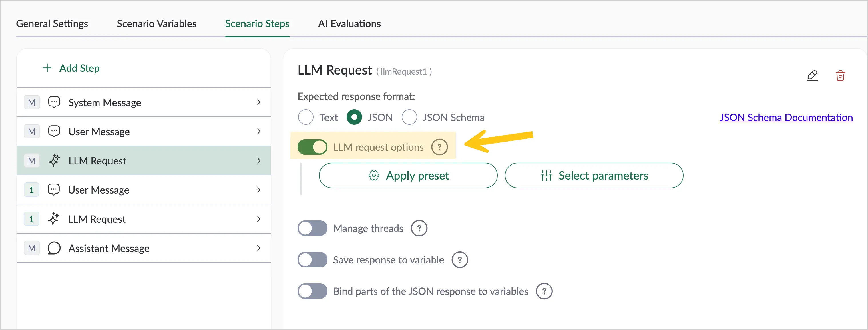Select the Assistant Message step
Image resolution: width=868 pixels, height=330 pixels.
click(x=144, y=248)
